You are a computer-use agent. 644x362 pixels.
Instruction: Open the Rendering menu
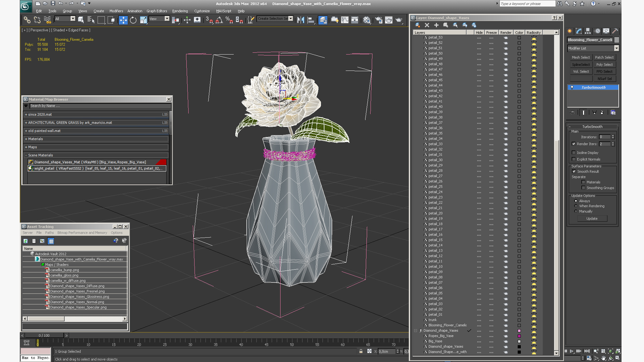(x=180, y=11)
